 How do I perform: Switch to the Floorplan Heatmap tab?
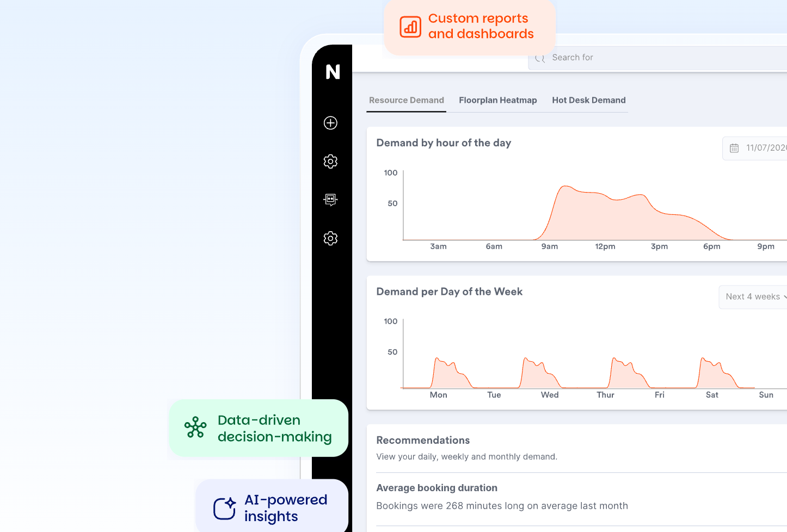pyautogui.click(x=498, y=100)
